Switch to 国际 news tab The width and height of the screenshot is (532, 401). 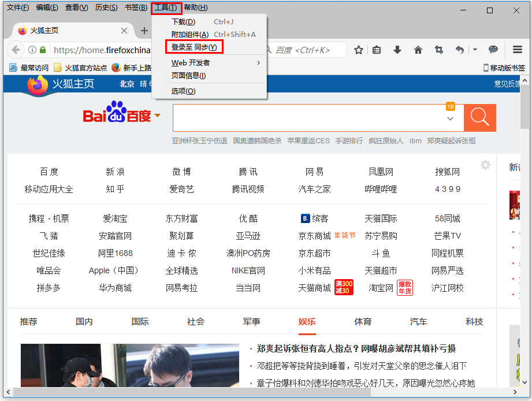click(x=140, y=322)
